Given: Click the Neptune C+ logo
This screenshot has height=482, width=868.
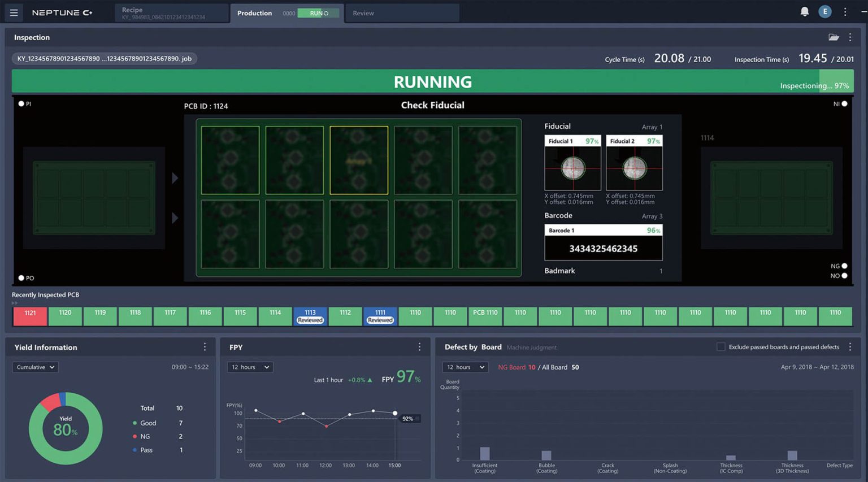Looking at the screenshot, I should (x=62, y=12).
